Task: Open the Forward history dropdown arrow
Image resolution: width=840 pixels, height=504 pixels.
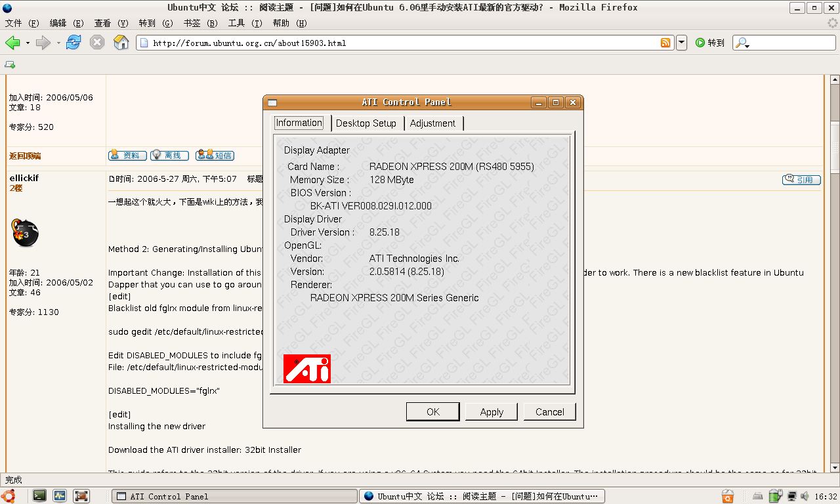Action: pyautogui.click(x=58, y=43)
